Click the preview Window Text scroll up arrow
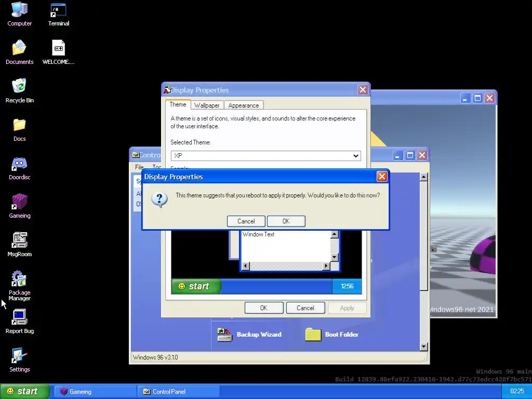This screenshot has height=399, width=532. pyautogui.click(x=334, y=234)
